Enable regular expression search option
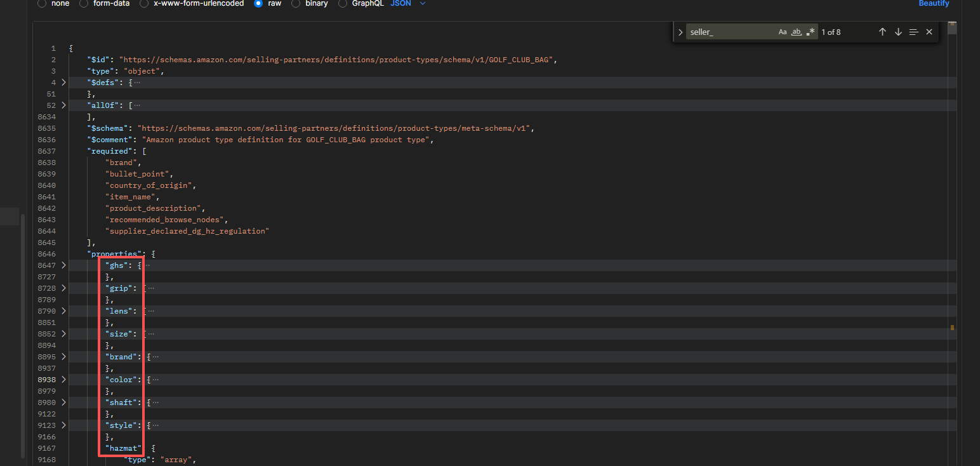 tap(811, 32)
